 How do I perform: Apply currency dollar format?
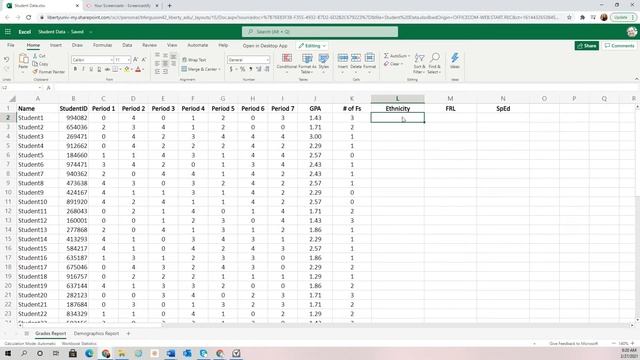point(231,69)
